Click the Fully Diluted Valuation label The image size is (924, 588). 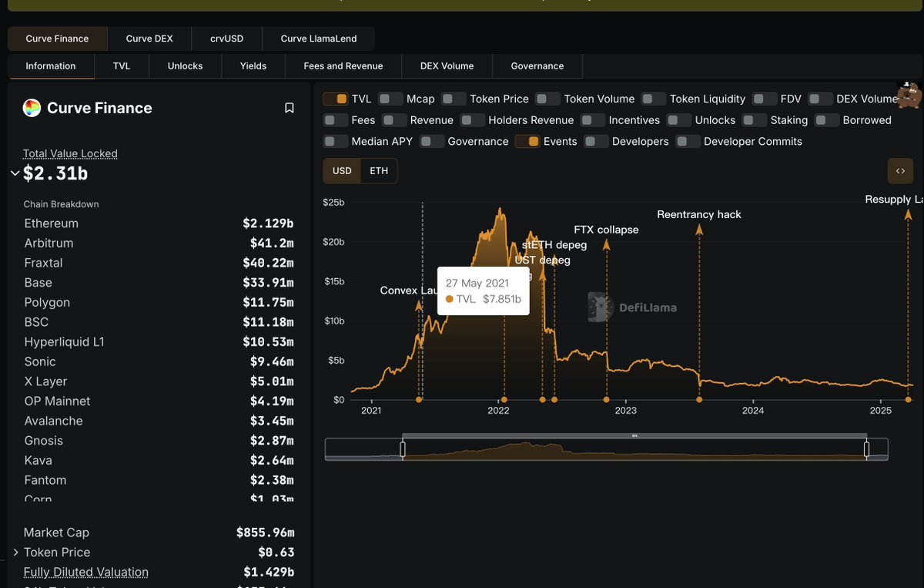[x=86, y=572]
